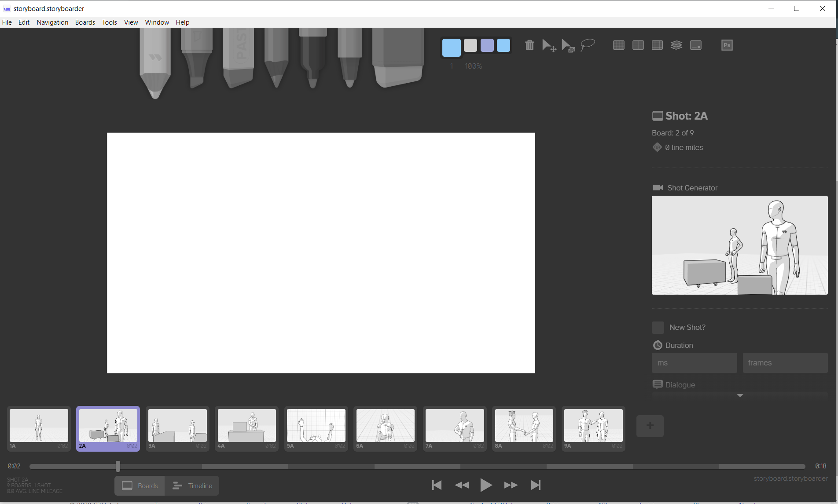This screenshot has width=838, height=504.
Task: Switch to Timeline mode
Action: point(193,486)
